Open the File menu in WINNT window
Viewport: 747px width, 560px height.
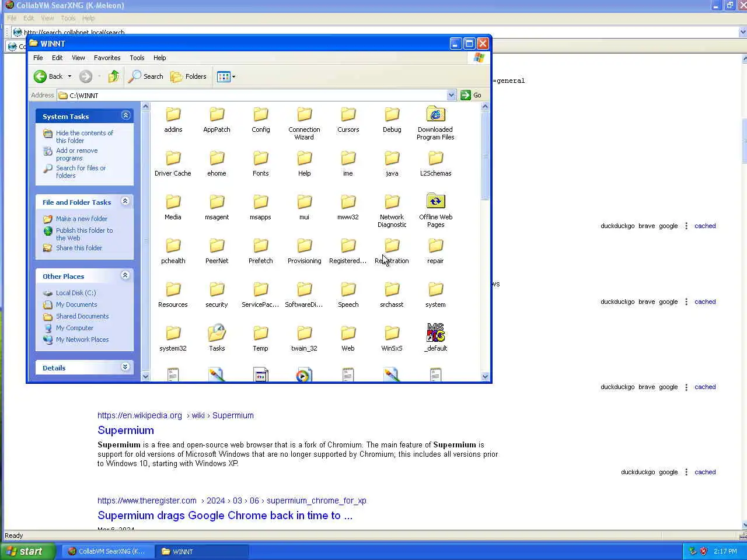(x=38, y=58)
